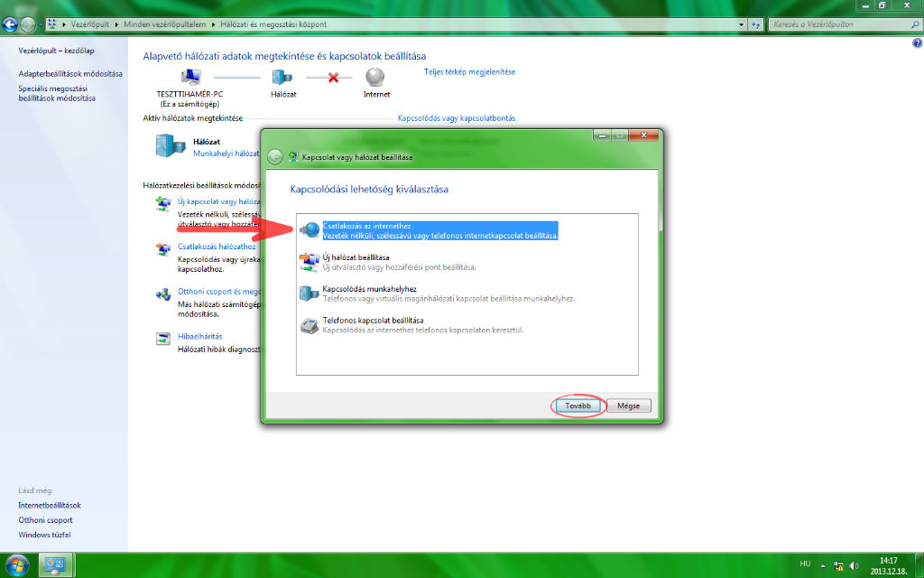924x578 pixels.
Task: Open the volume speaker icon in system tray
Action: tap(854, 566)
